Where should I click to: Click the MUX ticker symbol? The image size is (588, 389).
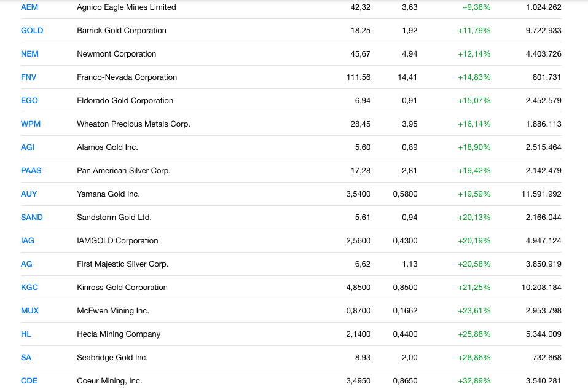[29, 311]
